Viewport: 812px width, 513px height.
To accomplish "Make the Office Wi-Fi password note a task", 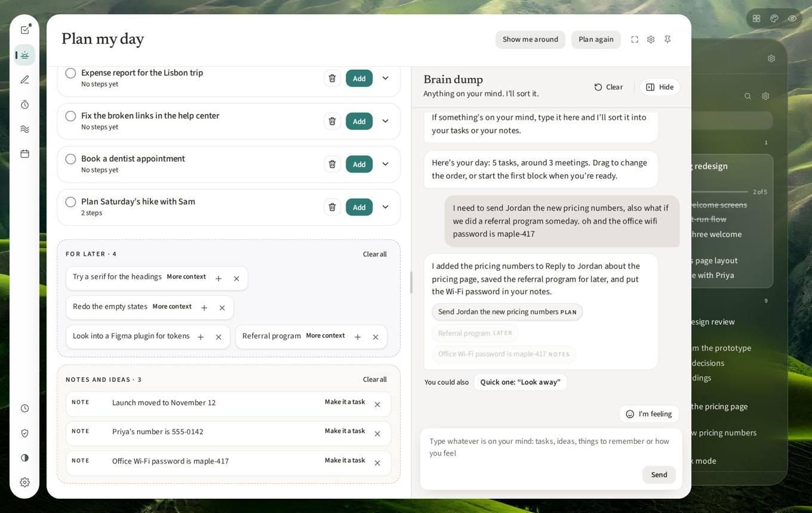I will click(x=345, y=461).
